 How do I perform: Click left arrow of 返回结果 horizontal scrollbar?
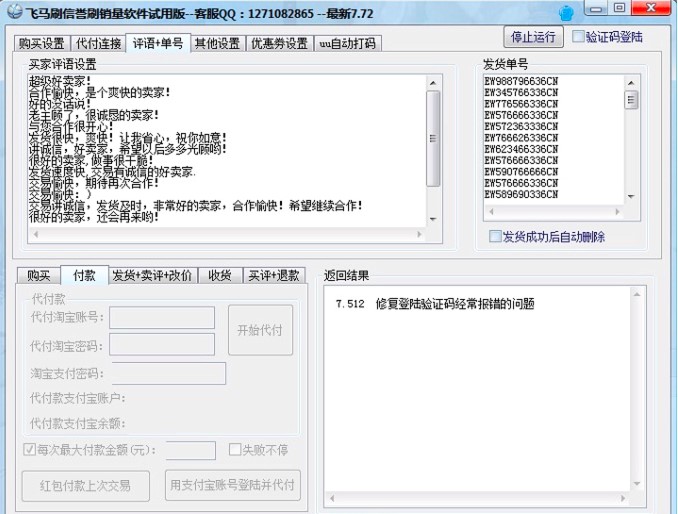332,498
